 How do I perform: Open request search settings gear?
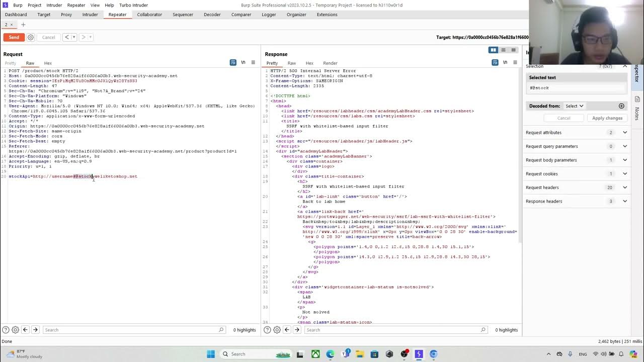(15, 330)
